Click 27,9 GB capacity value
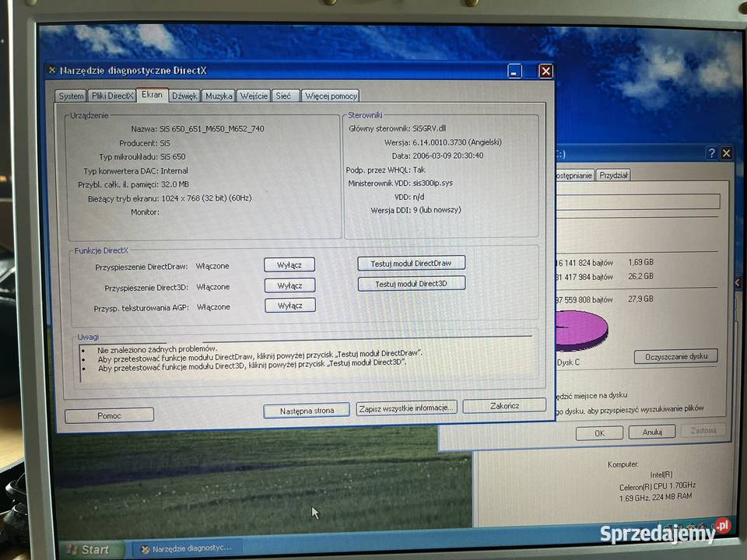747x560 pixels. click(640, 299)
